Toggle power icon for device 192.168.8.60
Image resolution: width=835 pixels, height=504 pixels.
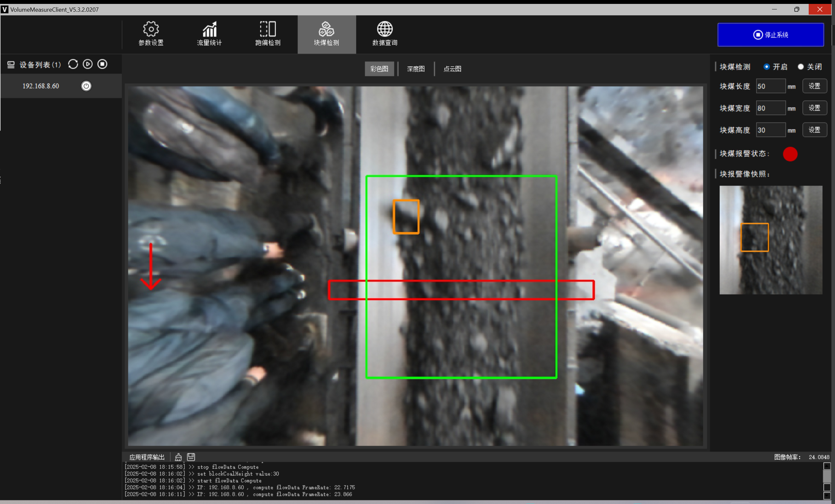point(86,86)
